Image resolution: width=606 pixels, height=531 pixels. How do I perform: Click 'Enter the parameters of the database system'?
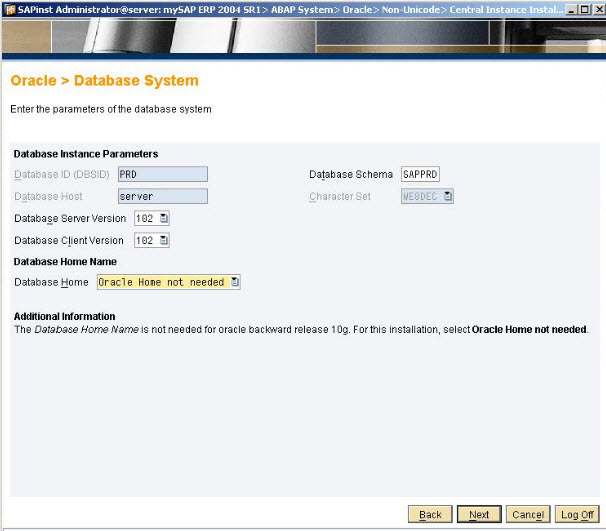click(111, 109)
